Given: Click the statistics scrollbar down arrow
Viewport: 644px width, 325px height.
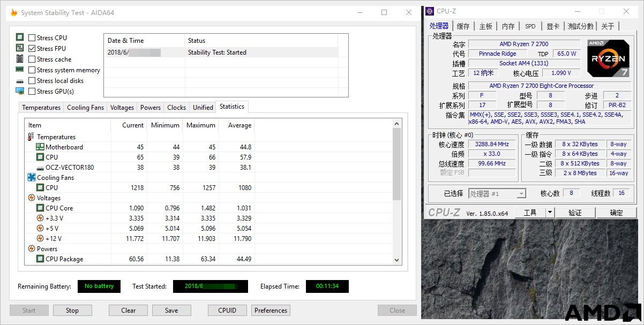Looking at the screenshot, I should click(397, 260).
